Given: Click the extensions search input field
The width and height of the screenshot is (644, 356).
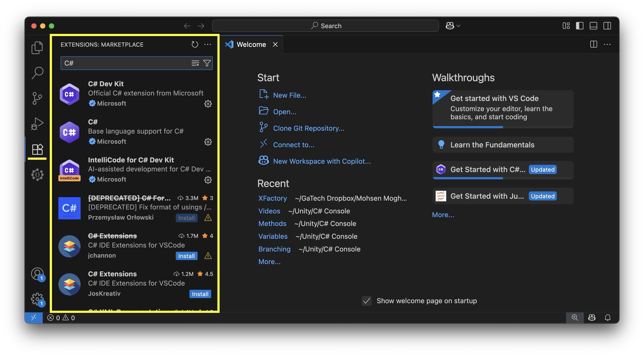Looking at the screenshot, I should [125, 63].
